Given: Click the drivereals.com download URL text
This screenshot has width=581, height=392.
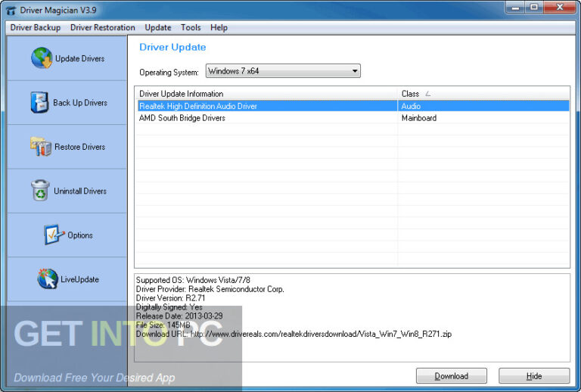Looking at the screenshot, I should point(321,334).
